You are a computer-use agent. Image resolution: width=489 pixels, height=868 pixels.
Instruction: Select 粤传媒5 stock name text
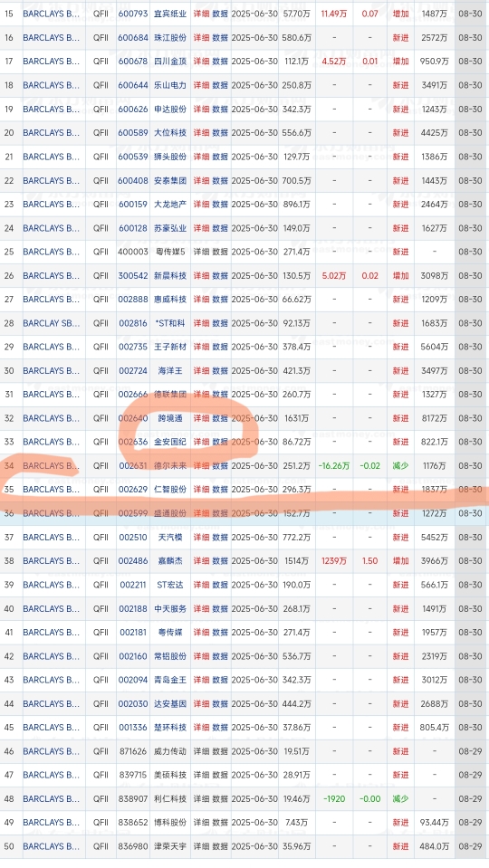[x=170, y=252]
